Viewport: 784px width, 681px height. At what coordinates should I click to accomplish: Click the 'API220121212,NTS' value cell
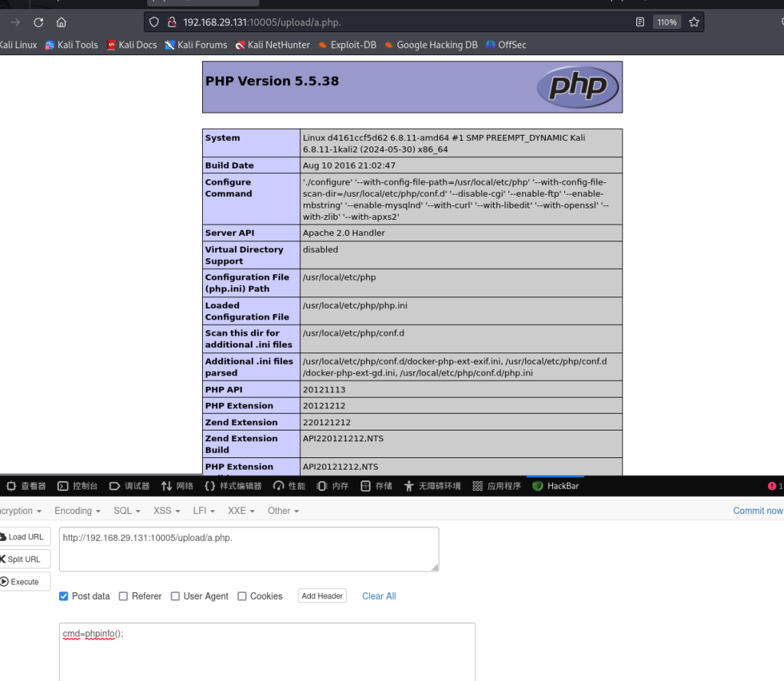tap(461, 444)
